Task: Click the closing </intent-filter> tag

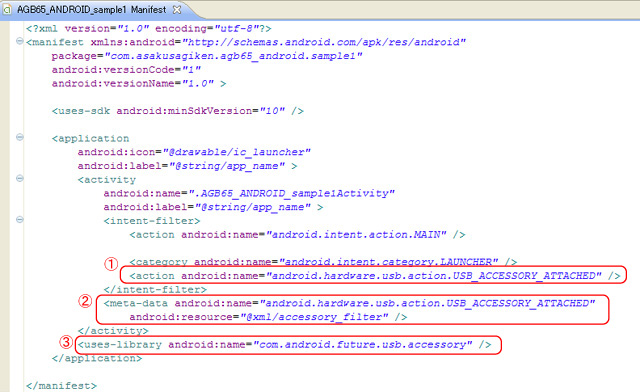Action: point(155,290)
